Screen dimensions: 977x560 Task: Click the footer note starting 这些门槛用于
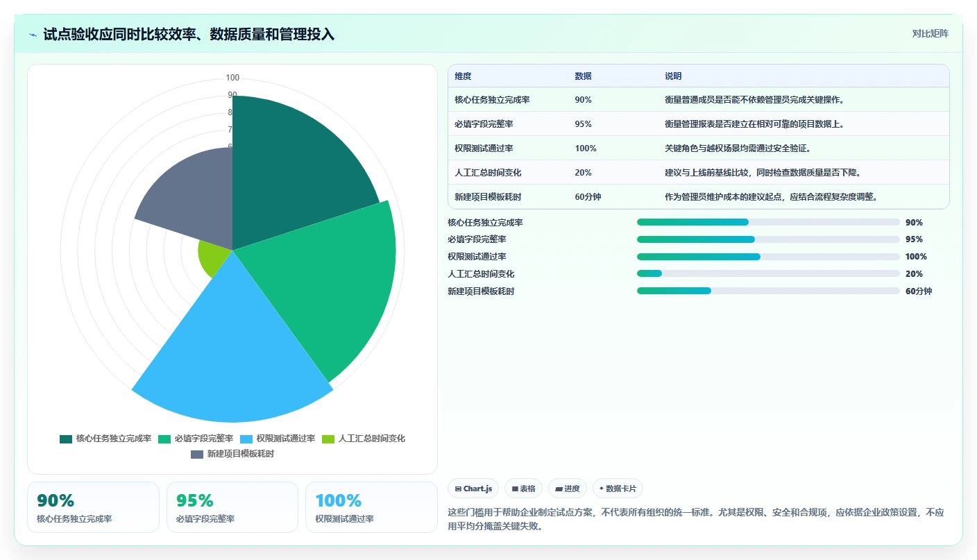[696, 519]
